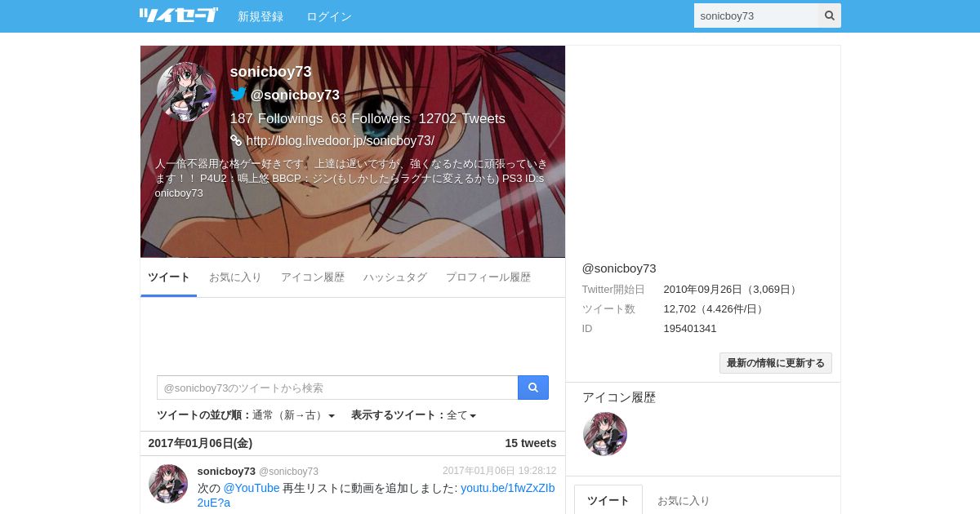Screen dimensions: 980x514
Task: Click the magnifier button beside the top search box
Action: 830,16
